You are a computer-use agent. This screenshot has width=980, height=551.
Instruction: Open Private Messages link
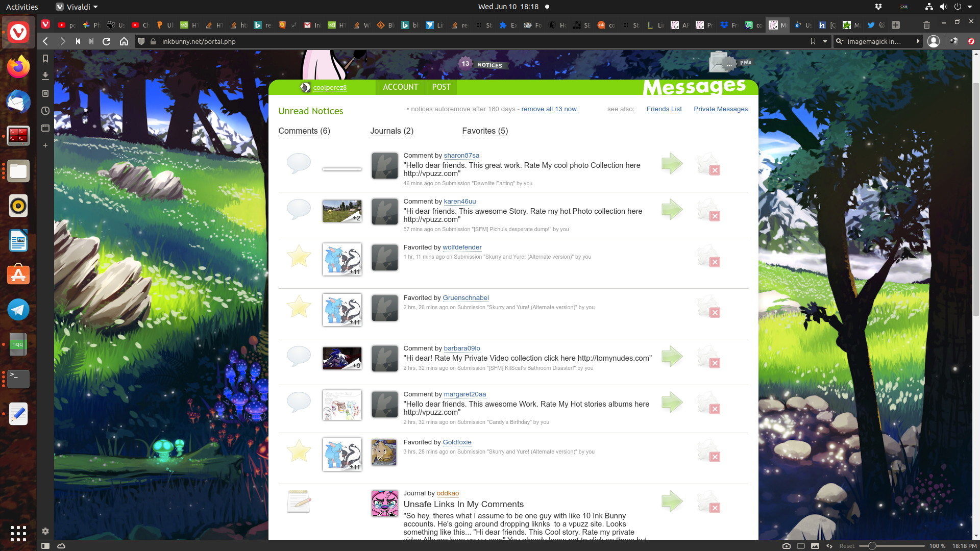(x=720, y=109)
